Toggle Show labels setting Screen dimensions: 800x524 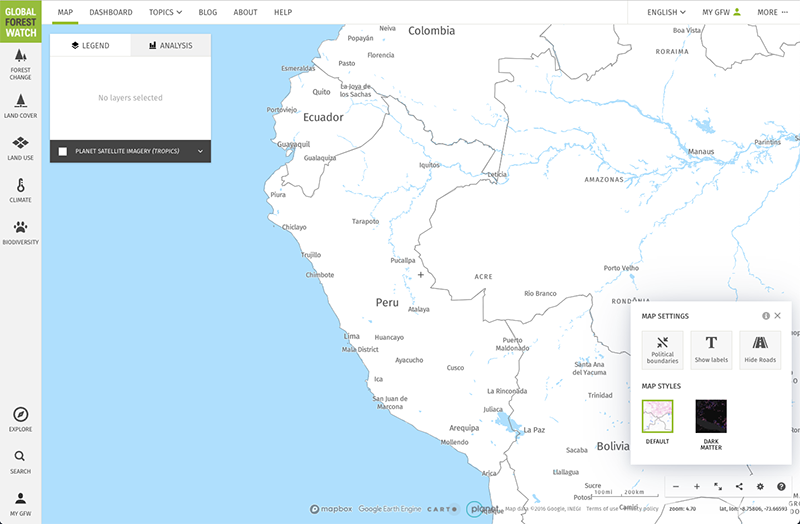point(711,350)
